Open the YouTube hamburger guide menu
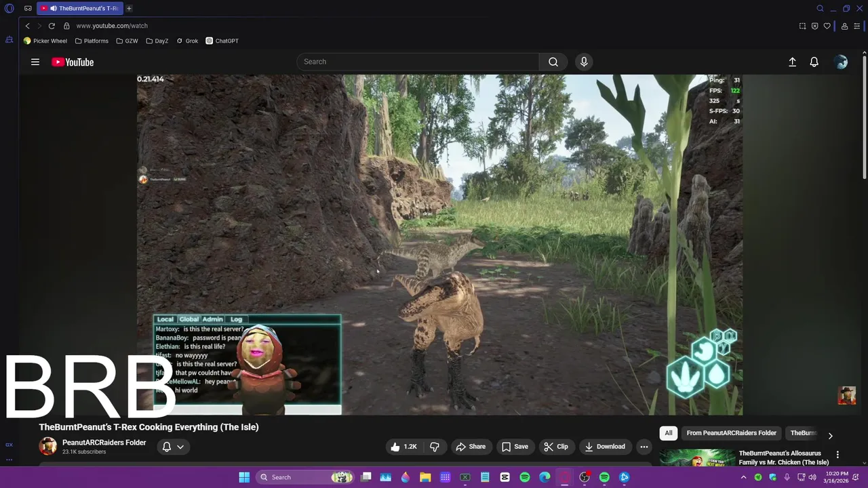The width and height of the screenshot is (868, 488). tap(35, 62)
